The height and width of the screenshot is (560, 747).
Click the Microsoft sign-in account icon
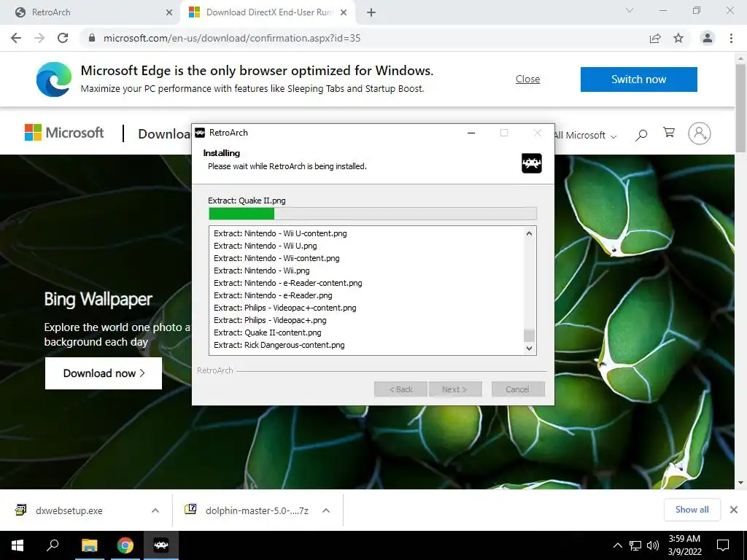click(699, 133)
